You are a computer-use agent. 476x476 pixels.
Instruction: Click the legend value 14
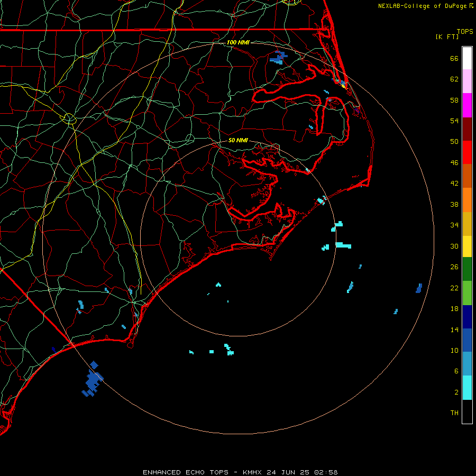click(x=454, y=329)
